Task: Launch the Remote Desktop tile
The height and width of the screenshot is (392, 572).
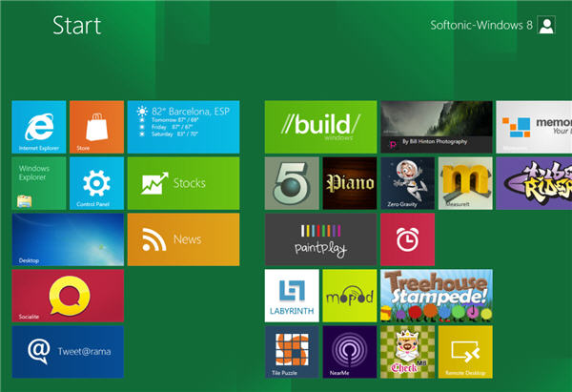Action: tap(464, 352)
